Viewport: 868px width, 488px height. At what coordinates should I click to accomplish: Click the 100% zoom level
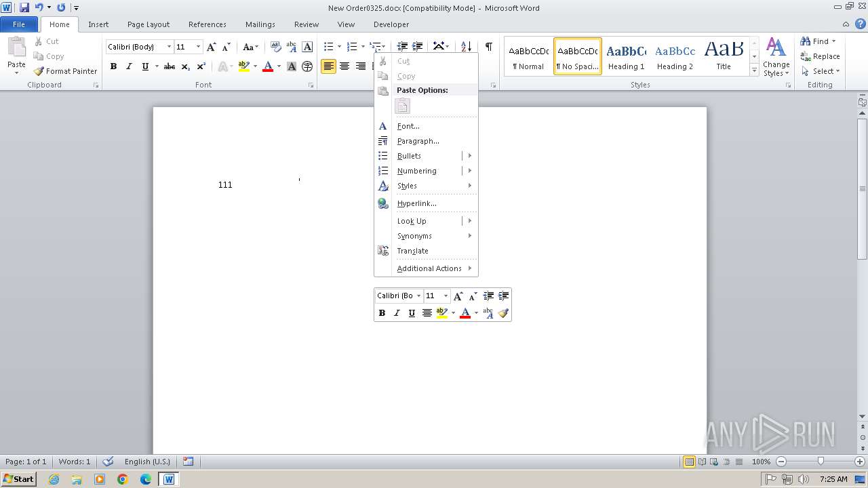(761, 462)
